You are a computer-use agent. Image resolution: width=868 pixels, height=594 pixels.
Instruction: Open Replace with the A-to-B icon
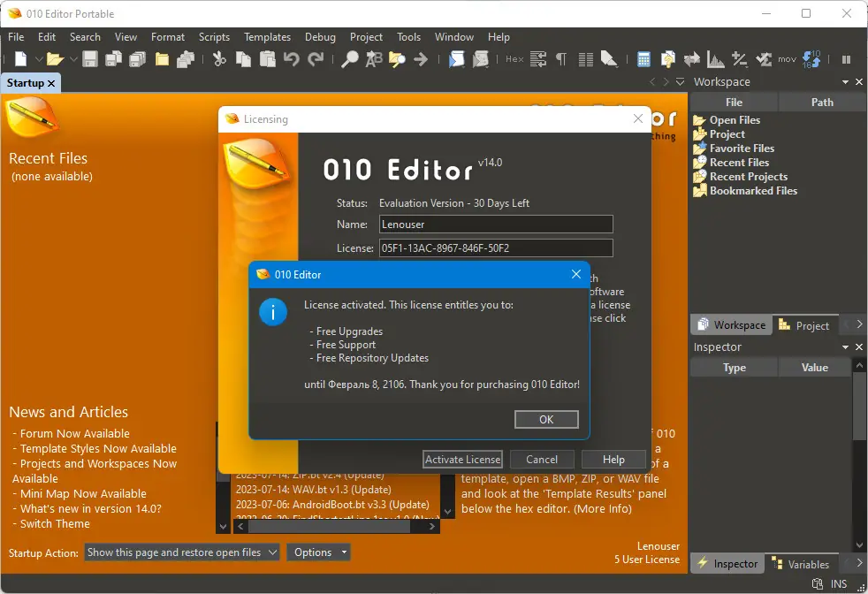pos(374,58)
